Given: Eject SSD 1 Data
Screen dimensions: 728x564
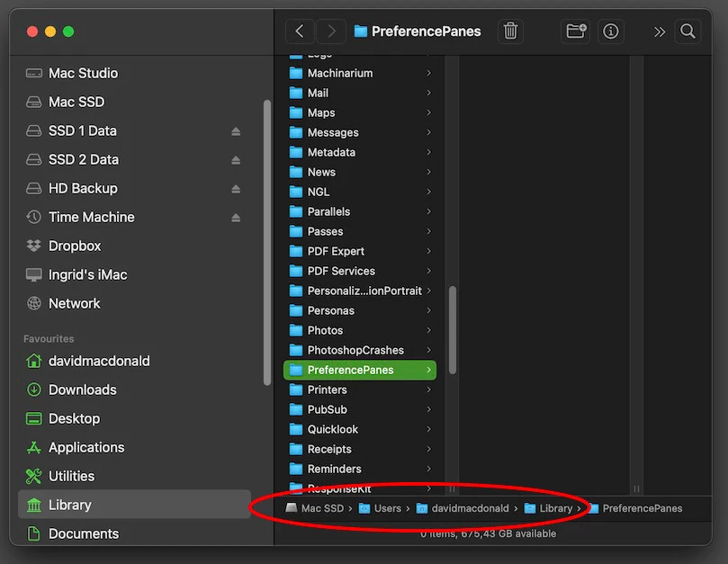Looking at the screenshot, I should pos(236,131).
